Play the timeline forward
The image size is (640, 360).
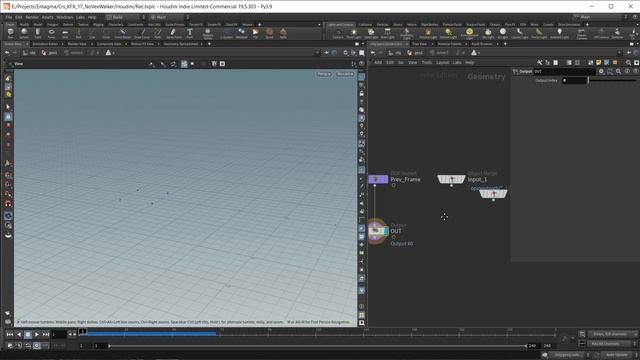click(x=37, y=334)
